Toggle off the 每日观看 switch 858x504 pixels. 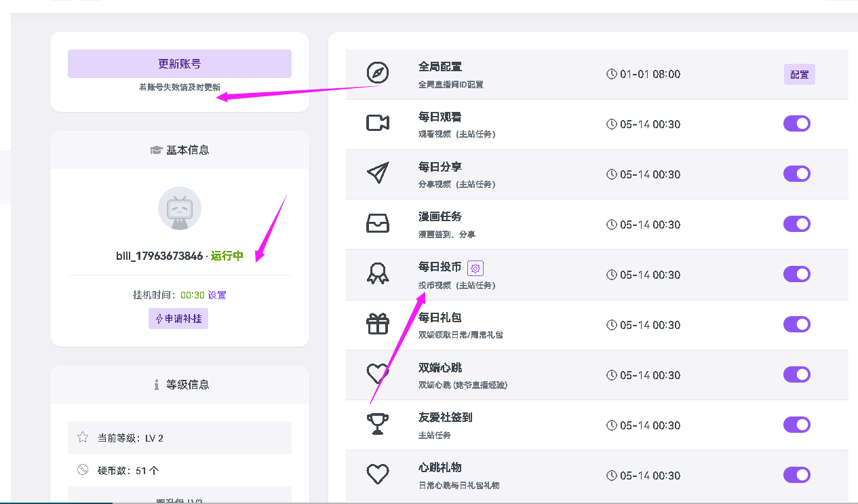point(797,123)
